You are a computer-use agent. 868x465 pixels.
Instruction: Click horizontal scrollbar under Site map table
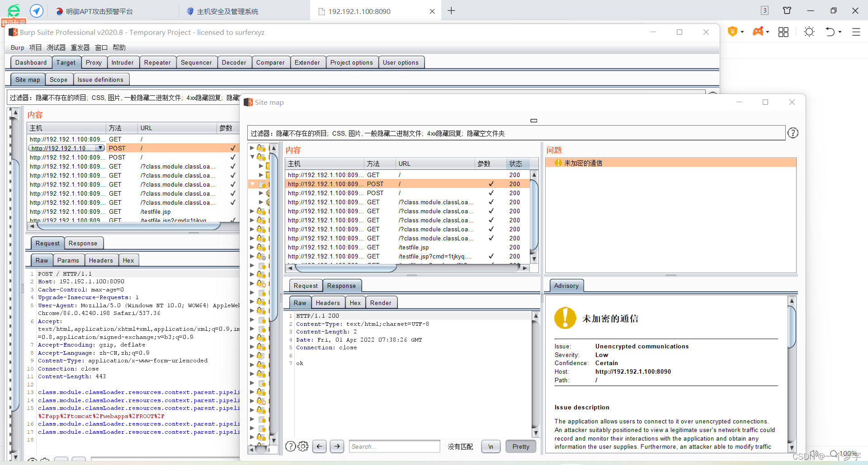tap(346, 268)
